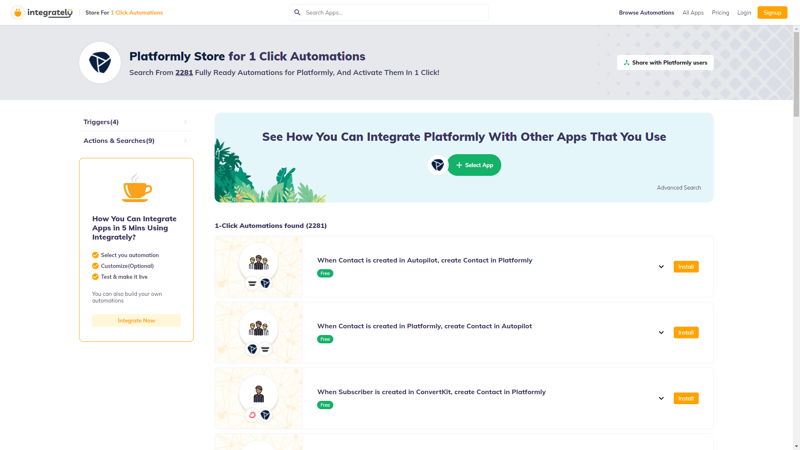The image size is (800, 450).
Task: Click the Signup button
Action: pos(772,12)
